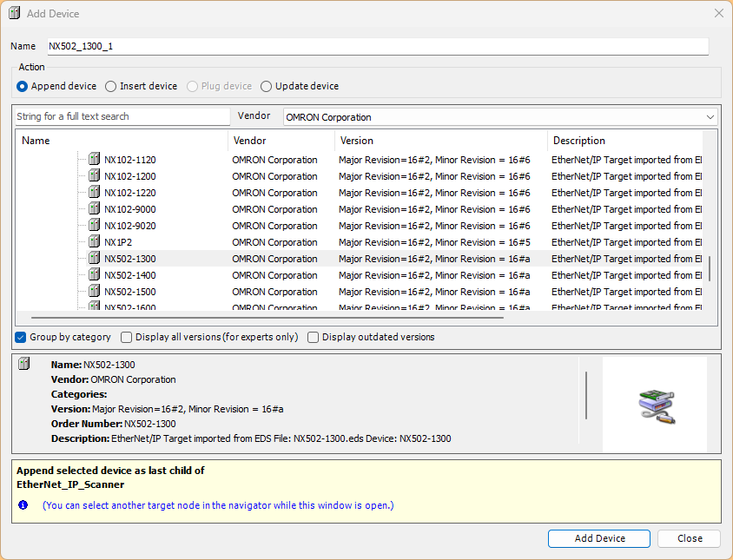Click the NX102-1200 device icon
The height and width of the screenshot is (560, 733).
point(95,176)
